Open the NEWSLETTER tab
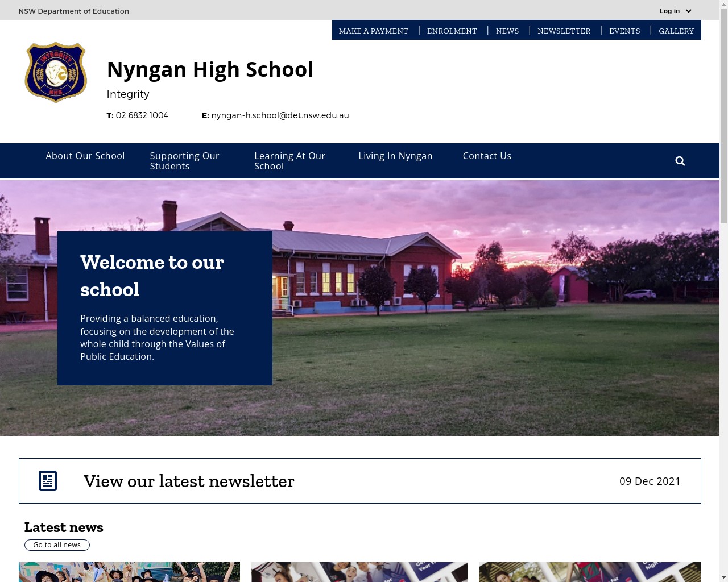The image size is (728, 582). 564,31
